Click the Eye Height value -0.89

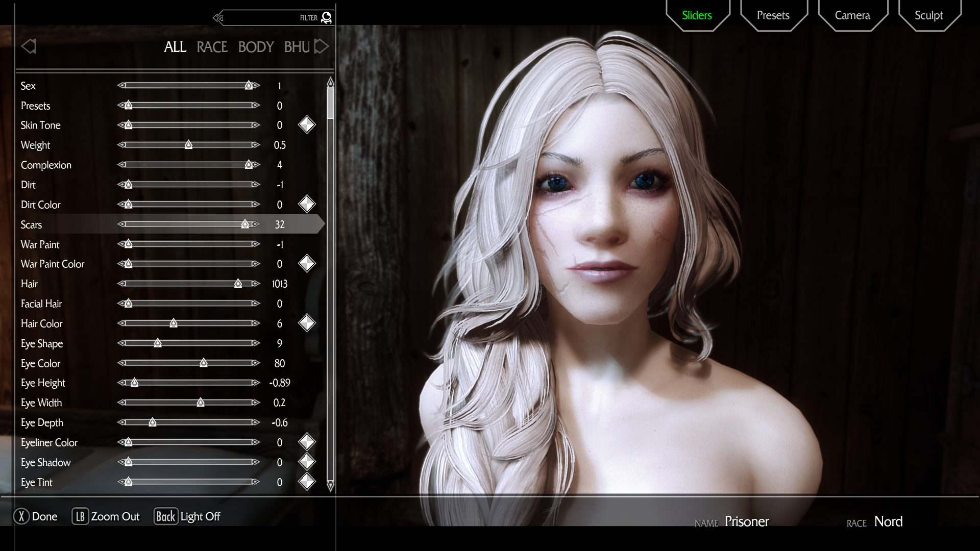pos(280,383)
